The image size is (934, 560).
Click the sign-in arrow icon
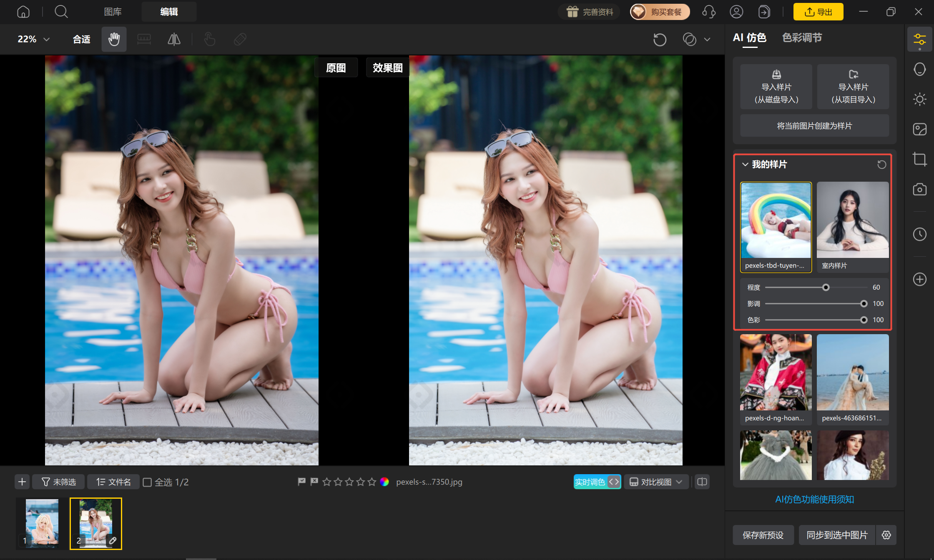[764, 12]
